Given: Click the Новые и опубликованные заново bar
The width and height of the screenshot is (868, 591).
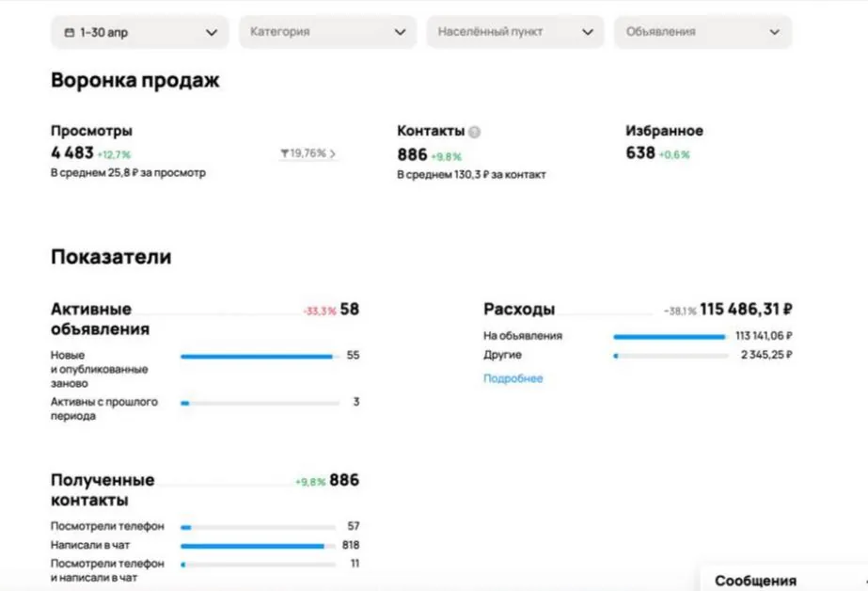Looking at the screenshot, I should coord(259,356).
